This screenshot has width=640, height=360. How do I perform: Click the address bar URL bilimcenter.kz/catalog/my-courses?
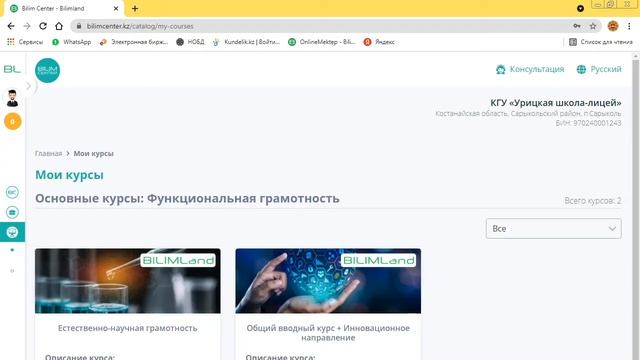140,26
